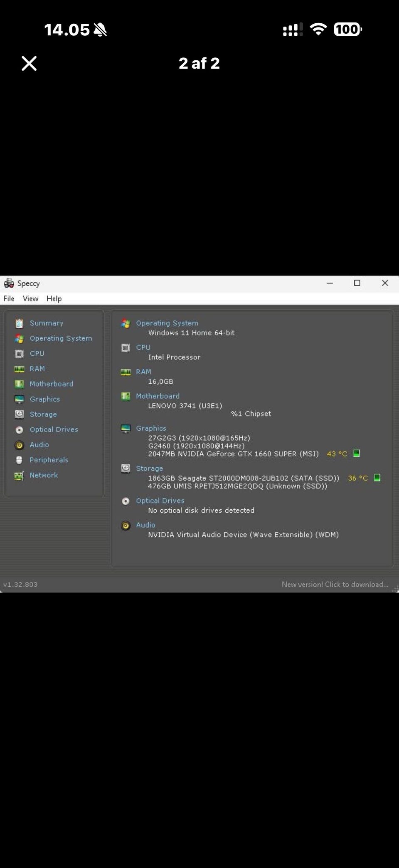This screenshot has height=868, width=399.
Task: Select the Summary label in the sidebar
Action: coord(47,323)
